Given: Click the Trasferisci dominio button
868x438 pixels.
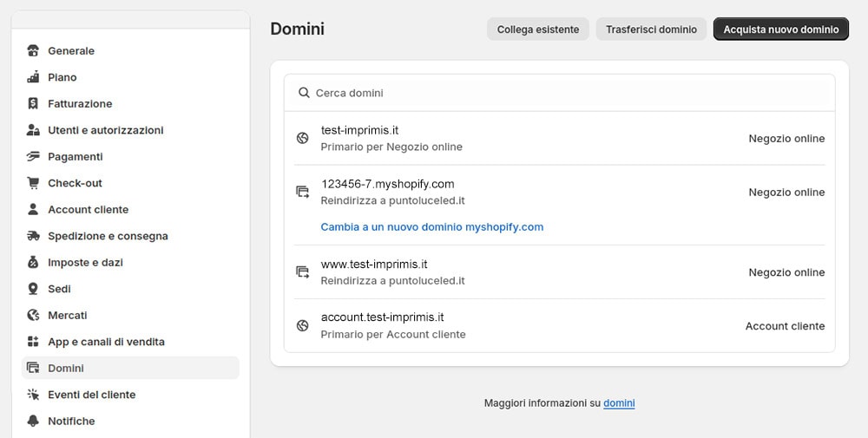Looking at the screenshot, I should 651,29.
